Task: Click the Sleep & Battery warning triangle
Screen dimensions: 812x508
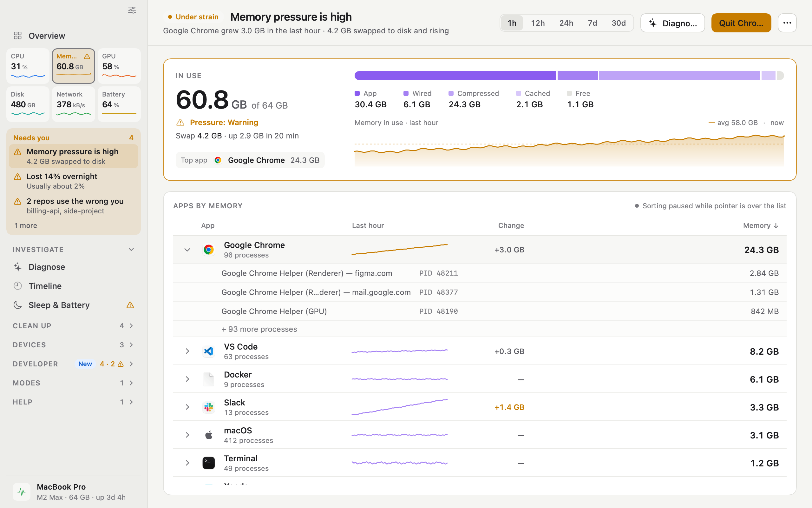Action: [130, 305]
